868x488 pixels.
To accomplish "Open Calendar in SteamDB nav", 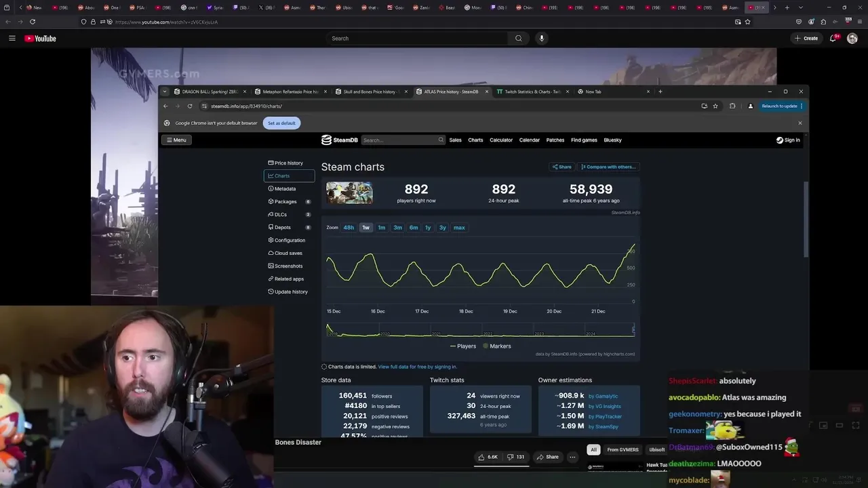I will coord(530,140).
